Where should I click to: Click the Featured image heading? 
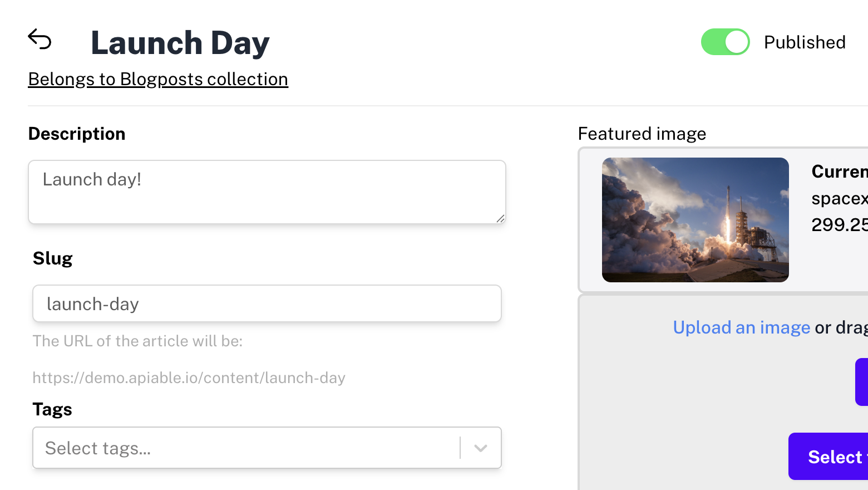(x=642, y=134)
